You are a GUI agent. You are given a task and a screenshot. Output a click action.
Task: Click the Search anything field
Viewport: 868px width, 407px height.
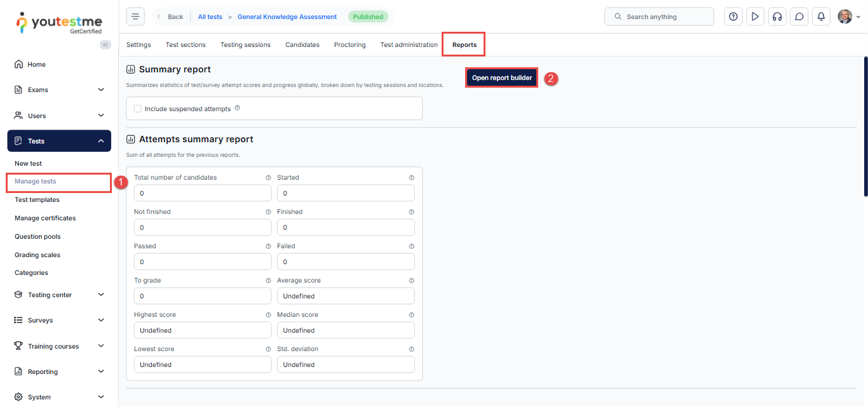pyautogui.click(x=659, y=17)
